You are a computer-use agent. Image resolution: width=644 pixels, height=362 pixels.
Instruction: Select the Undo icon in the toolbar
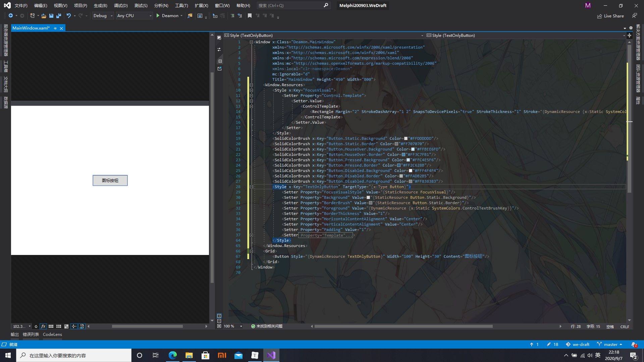pos(69,15)
